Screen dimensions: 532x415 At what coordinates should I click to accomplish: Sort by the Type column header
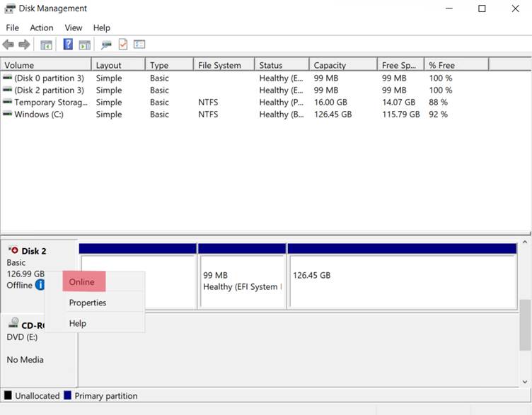click(x=170, y=65)
